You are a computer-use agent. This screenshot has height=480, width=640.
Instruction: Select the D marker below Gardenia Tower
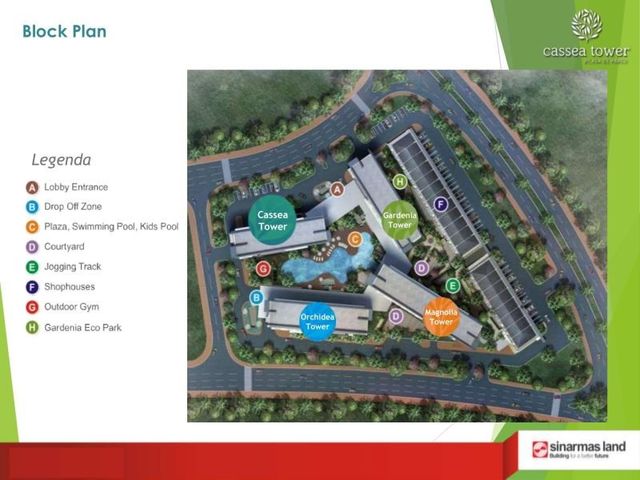tap(422, 268)
